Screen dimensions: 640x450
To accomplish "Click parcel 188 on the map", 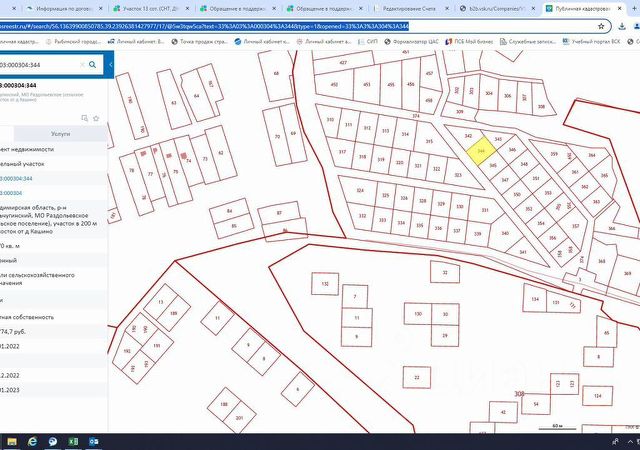I will tap(224, 404).
